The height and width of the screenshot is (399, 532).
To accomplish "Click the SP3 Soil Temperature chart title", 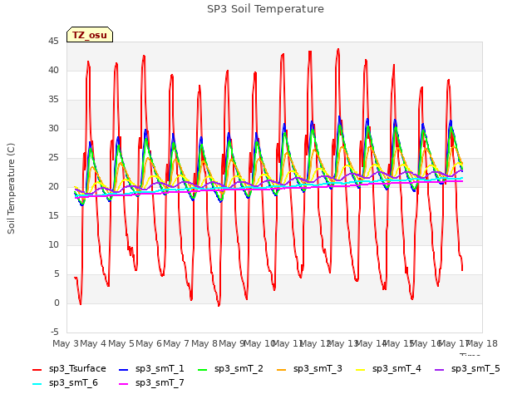I will pyautogui.click(x=265, y=9).
